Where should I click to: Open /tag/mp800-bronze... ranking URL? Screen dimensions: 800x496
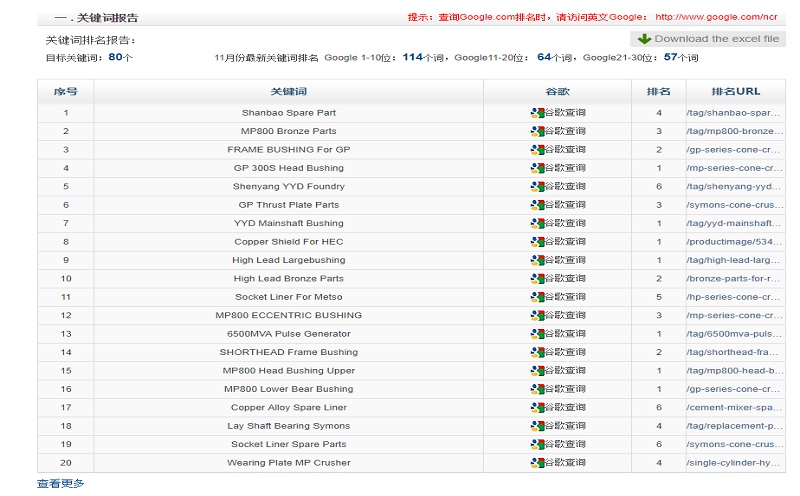pos(735,131)
